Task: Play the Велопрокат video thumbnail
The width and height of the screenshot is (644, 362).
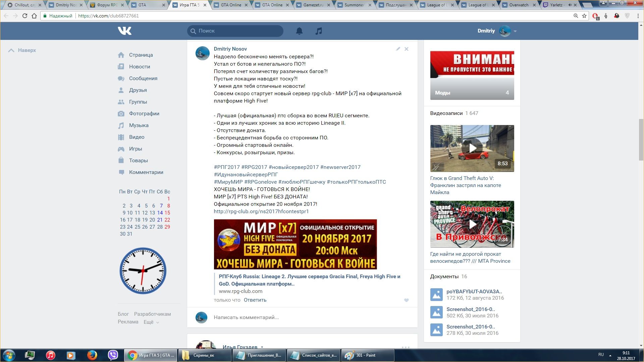Action: coord(472,224)
